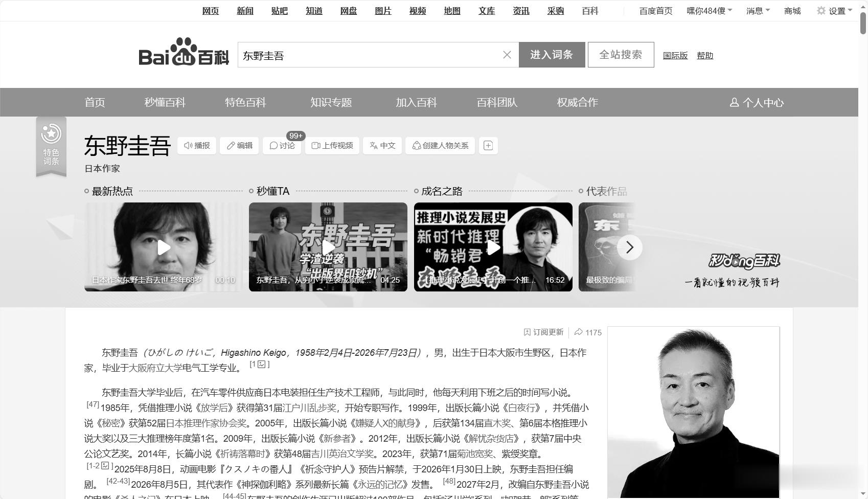Go to 图片 in top bar
This screenshot has height=499, width=868.
pyautogui.click(x=383, y=11)
